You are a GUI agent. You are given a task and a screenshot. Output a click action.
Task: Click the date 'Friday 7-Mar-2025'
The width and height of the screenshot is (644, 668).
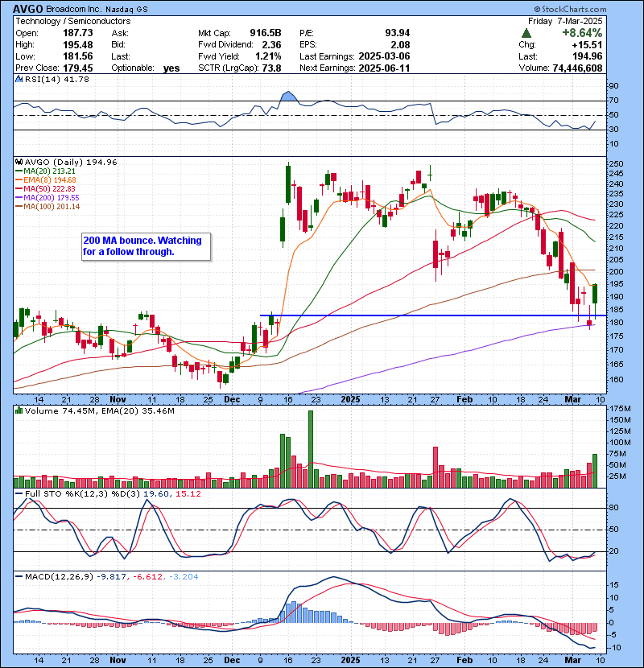(565, 21)
